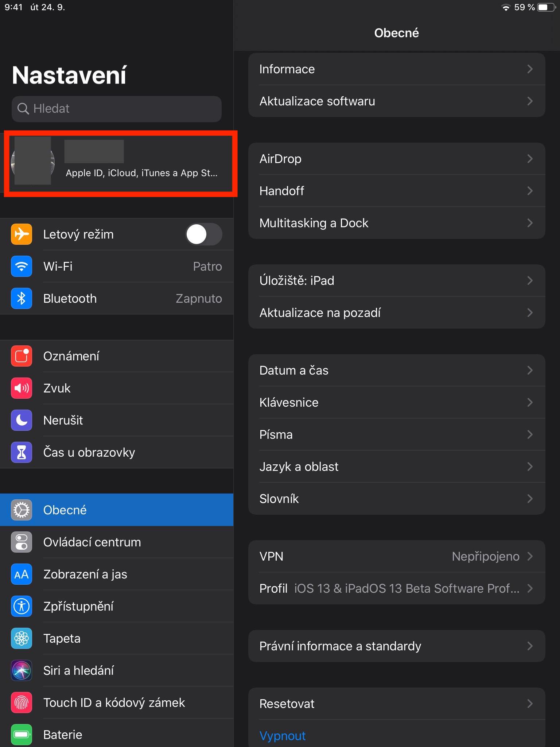Tap the blue Wi-Fi icon
The height and width of the screenshot is (747, 560).
(22, 266)
